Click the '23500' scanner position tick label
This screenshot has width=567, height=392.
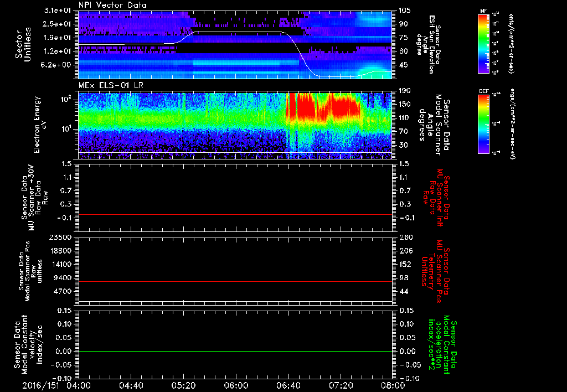(x=60, y=238)
